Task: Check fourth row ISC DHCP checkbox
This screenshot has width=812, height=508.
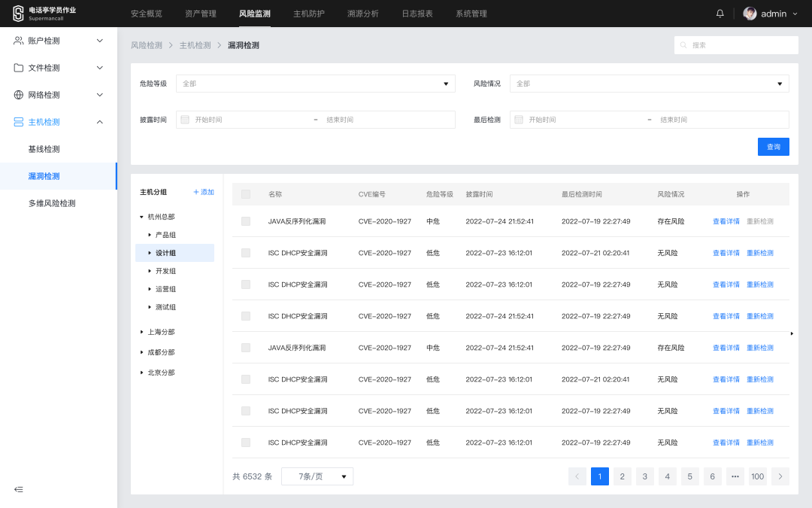Action: coord(246,316)
